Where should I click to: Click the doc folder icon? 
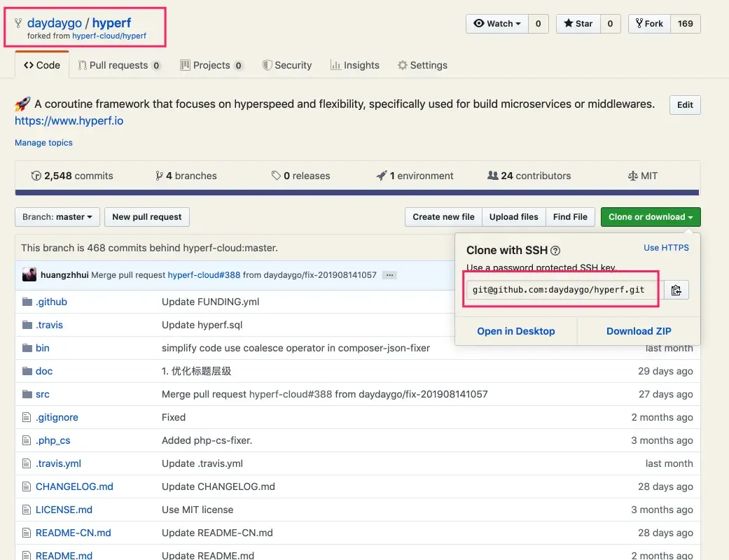27,371
